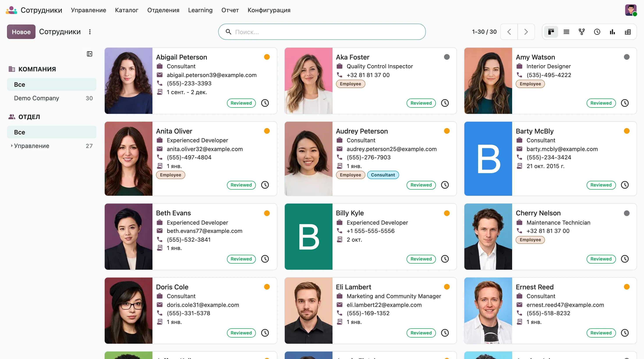644x359 pixels.
Task: Open the pivot table view
Action: 628,32
